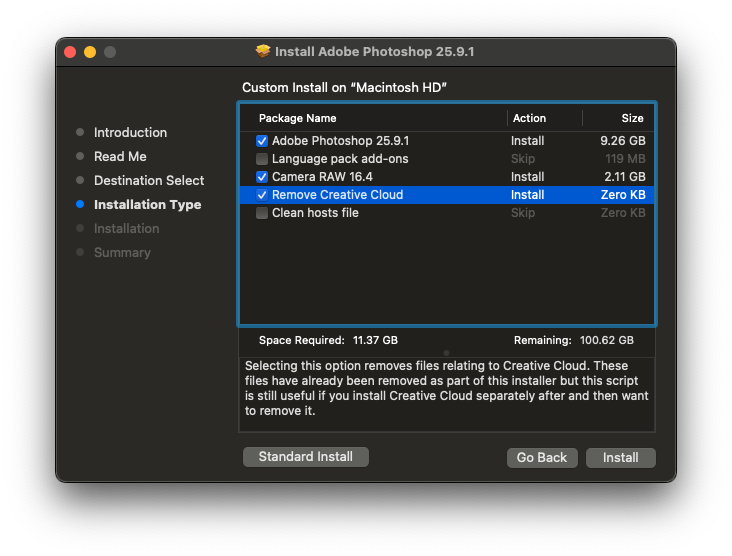Click the Action column header

[x=529, y=118]
